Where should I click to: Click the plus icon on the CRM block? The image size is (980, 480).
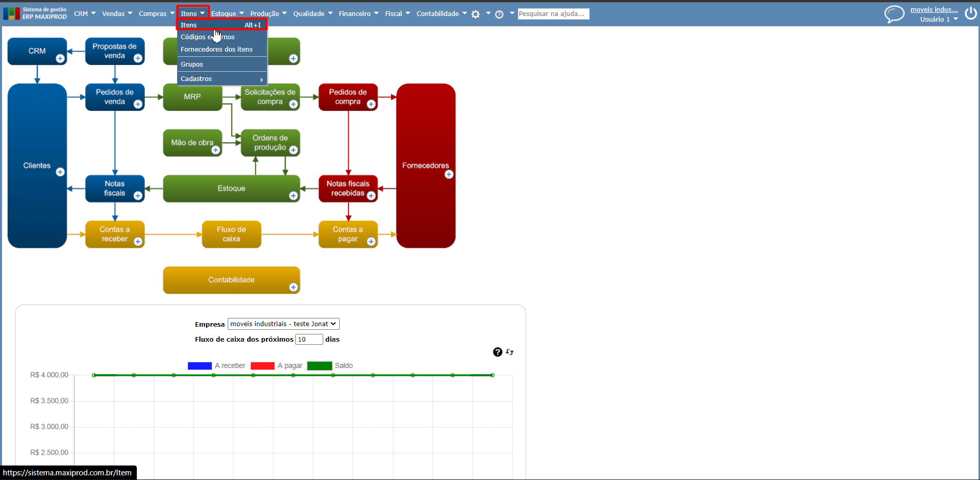point(60,58)
